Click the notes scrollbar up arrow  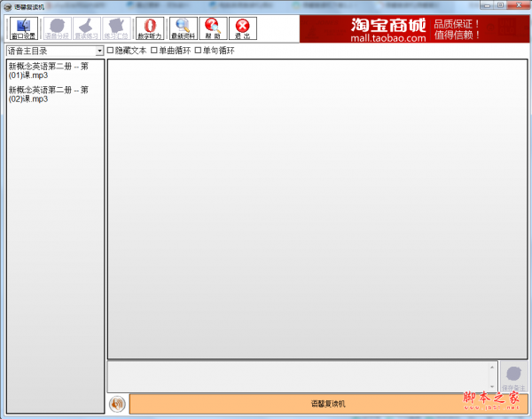click(492, 367)
